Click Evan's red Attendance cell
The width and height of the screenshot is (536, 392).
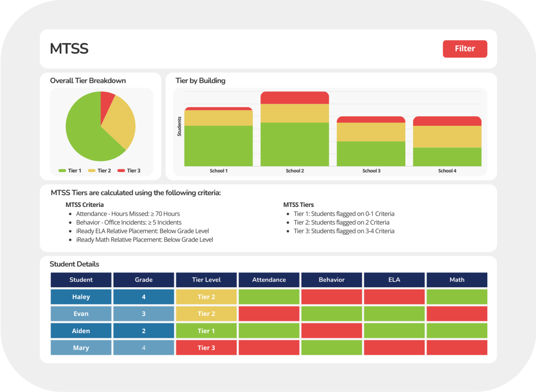click(x=269, y=314)
